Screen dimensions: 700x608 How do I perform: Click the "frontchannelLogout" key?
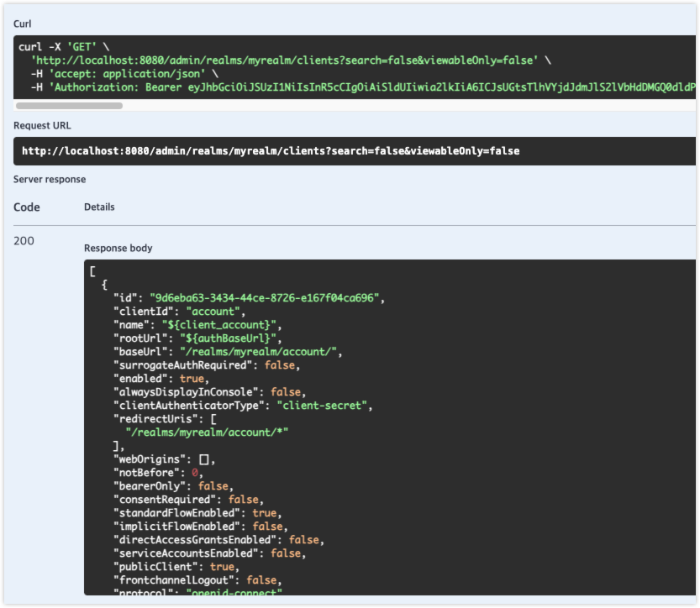(174, 580)
